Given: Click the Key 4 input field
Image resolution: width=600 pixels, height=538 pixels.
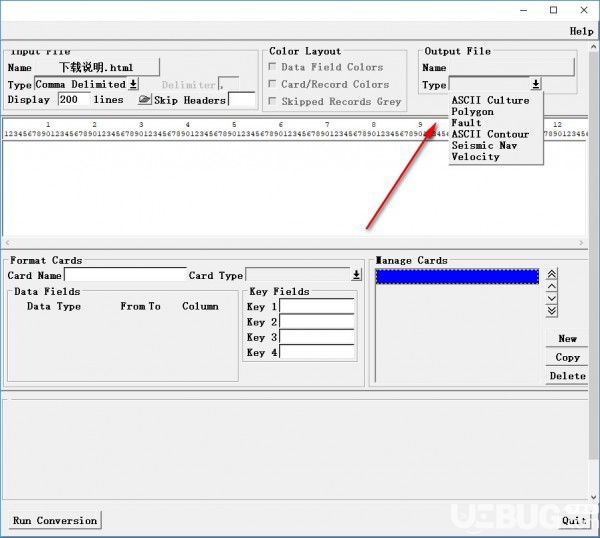Looking at the screenshot, I should coord(317,352).
